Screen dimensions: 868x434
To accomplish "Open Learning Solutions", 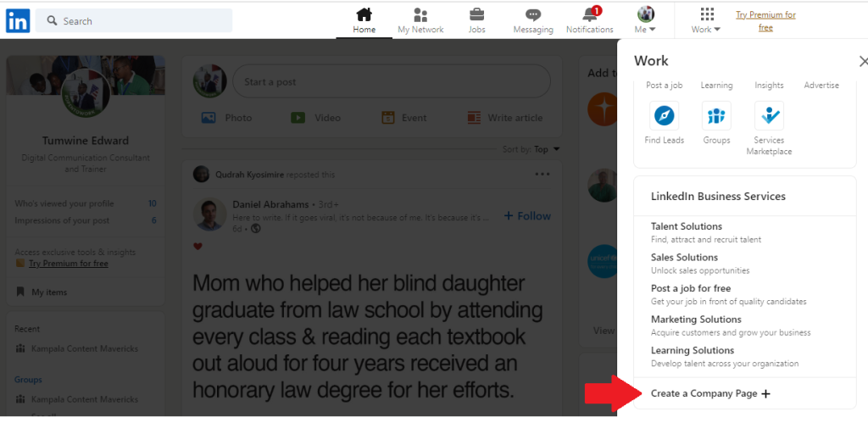I will point(693,350).
